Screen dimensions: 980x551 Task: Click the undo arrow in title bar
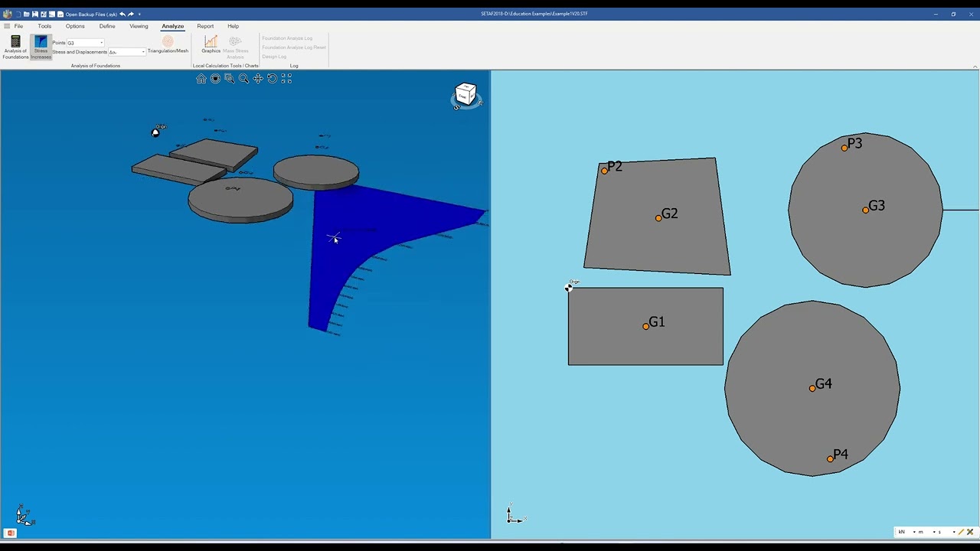122,14
